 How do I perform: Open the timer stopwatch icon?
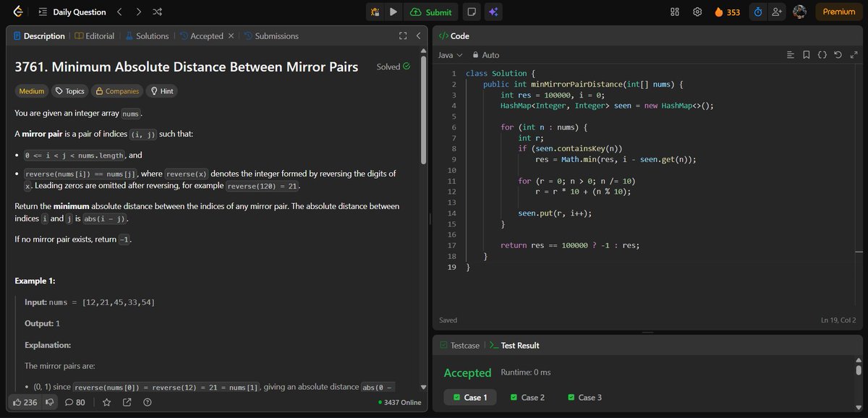click(x=757, y=12)
